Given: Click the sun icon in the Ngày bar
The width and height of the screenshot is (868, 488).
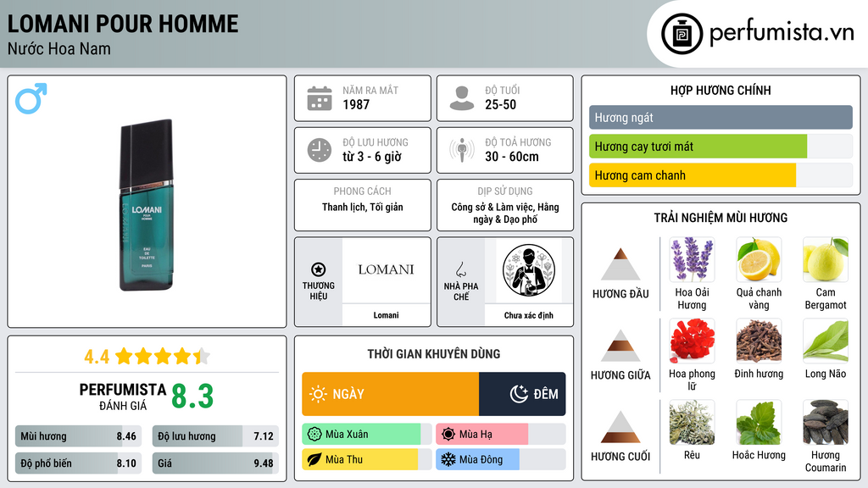Looking at the screenshot, I should click(x=318, y=394).
